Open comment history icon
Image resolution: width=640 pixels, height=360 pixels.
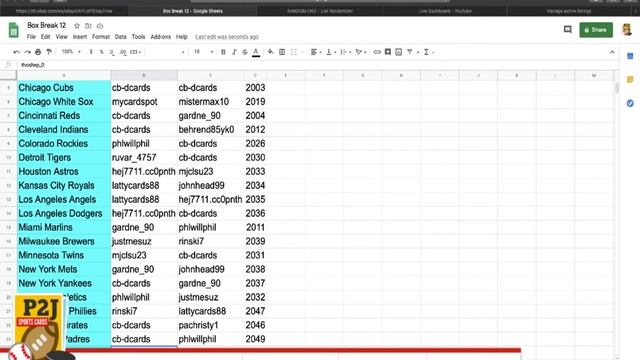pos(567,29)
